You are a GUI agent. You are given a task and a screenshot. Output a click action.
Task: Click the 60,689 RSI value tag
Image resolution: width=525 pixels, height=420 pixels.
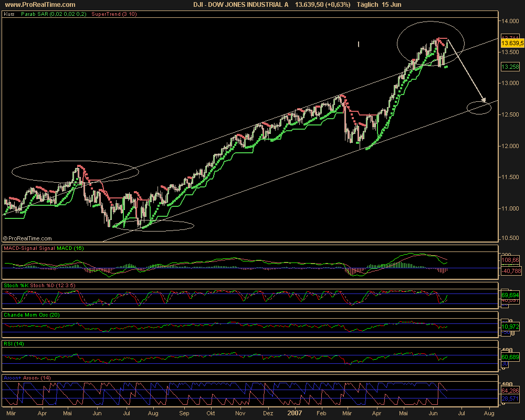click(x=510, y=358)
